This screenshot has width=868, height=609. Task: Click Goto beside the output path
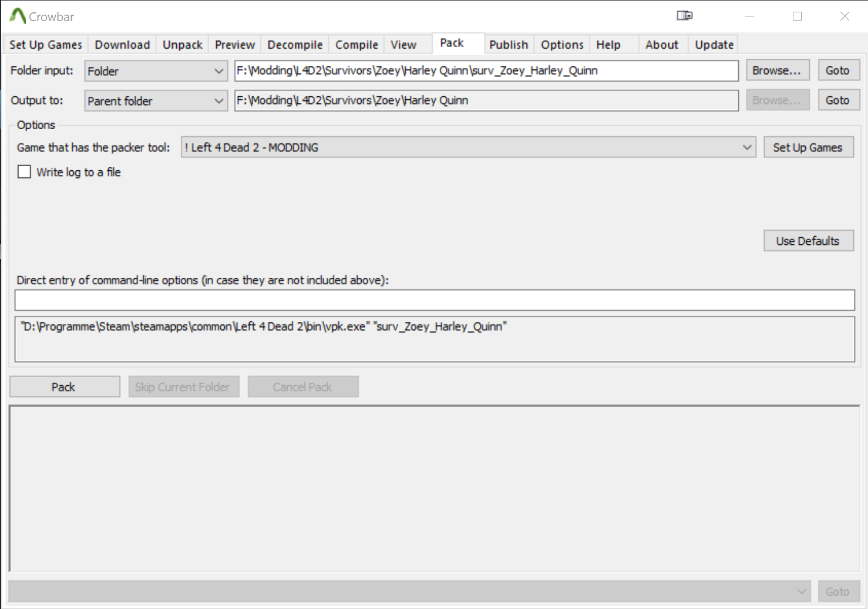837,100
